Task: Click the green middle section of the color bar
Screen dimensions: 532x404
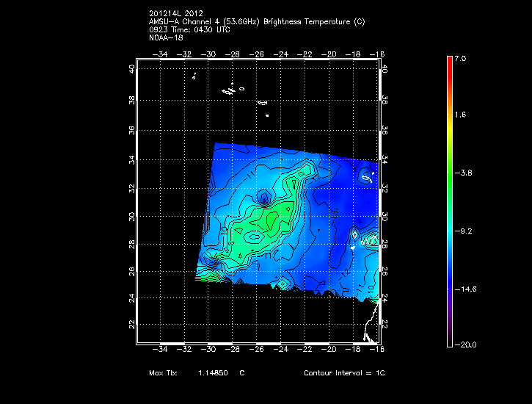Action: pos(449,173)
